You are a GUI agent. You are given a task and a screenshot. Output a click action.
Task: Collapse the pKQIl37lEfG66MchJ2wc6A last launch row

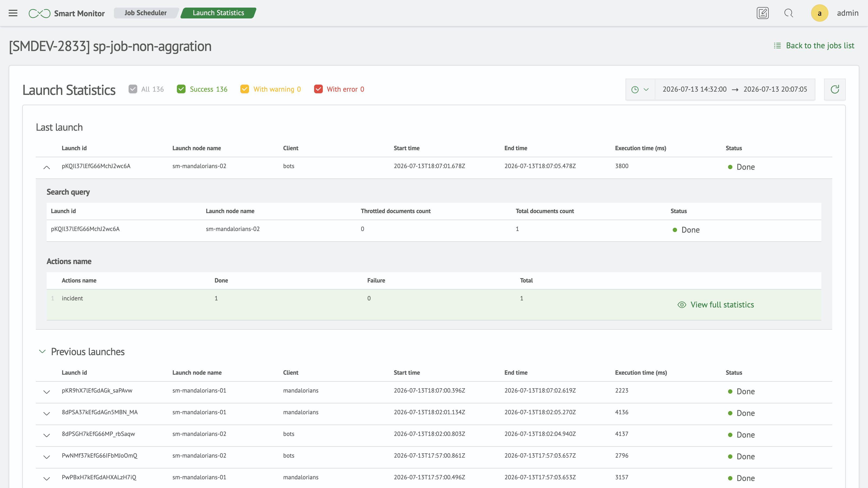coord(47,167)
